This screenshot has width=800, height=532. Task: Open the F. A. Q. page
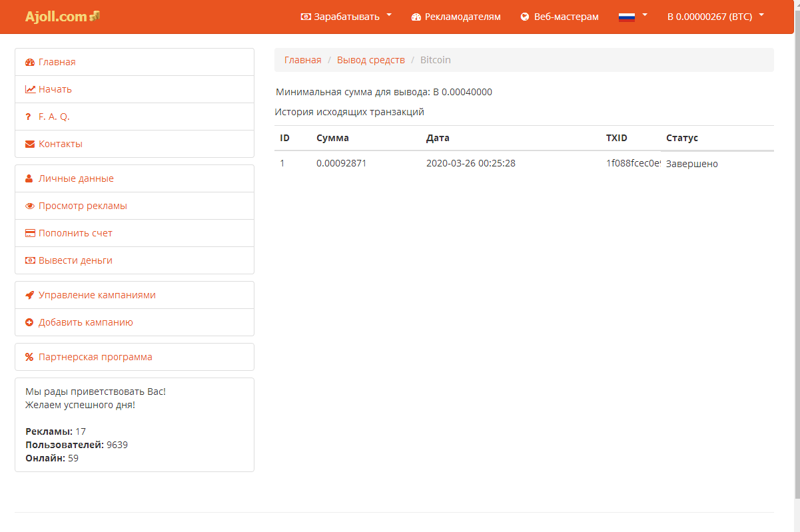coord(135,117)
